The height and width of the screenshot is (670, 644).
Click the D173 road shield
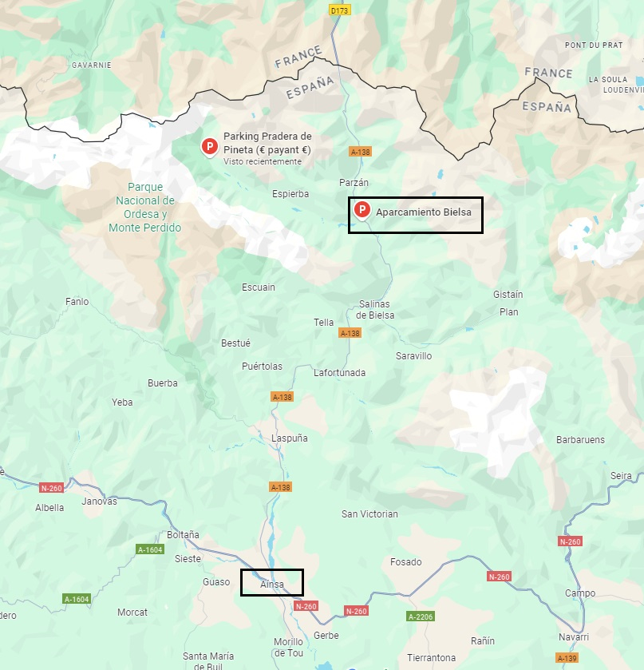(340, 10)
